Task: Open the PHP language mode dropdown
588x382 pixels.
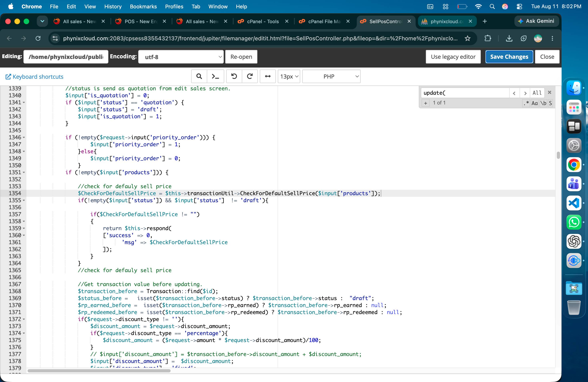Action: 331,77
